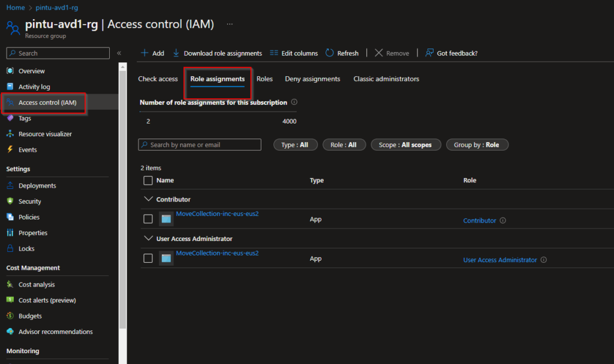Open the ellipsis more options menu
The width and height of the screenshot is (614, 364).
tap(230, 25)
